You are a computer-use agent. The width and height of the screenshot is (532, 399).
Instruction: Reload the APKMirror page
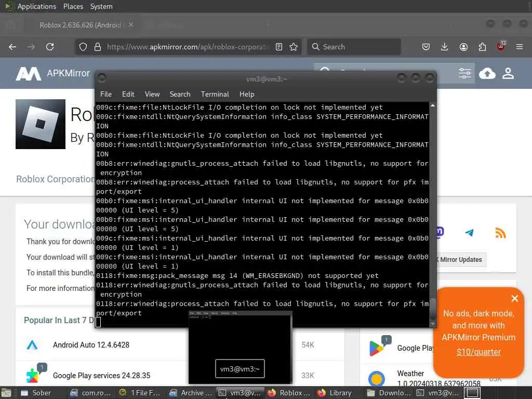50,47
